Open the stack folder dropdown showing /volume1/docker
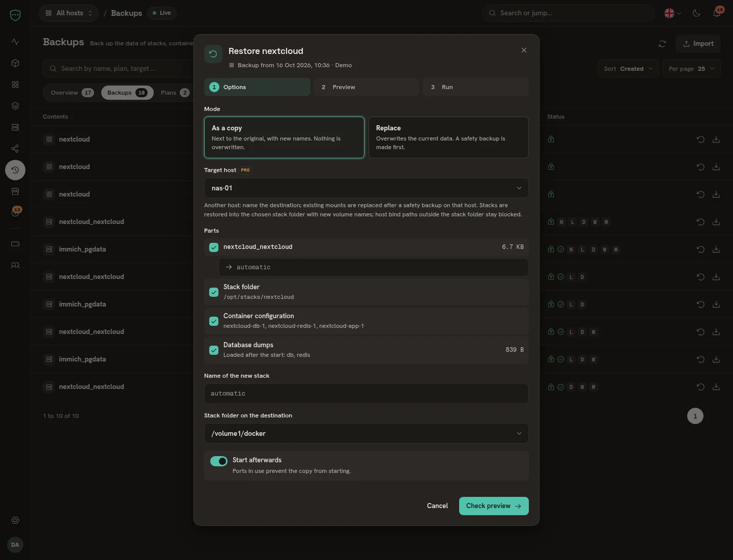 pyautogui.click(x=366, y=433)
